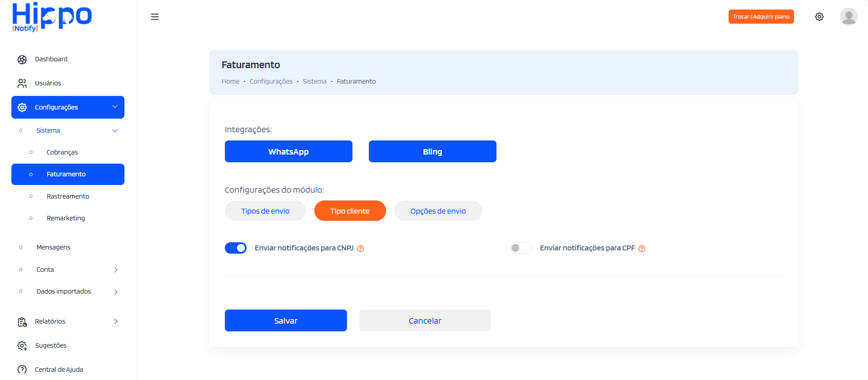The image size is (868, 380).
Task: Click Trocar / Adquirir plano button
Action: pyautogui.click(x=761, y=17)
